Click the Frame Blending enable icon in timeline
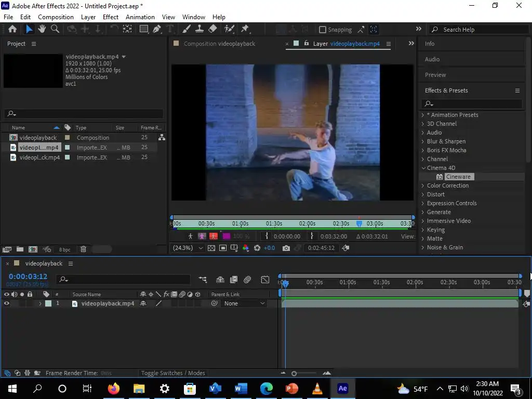This screenshot has width=532, height=399. pyautogui.click(x=234, y=279)
